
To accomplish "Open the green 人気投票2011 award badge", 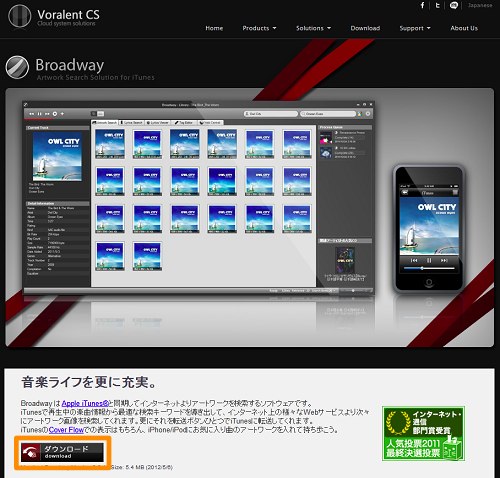I will (423, 434).
